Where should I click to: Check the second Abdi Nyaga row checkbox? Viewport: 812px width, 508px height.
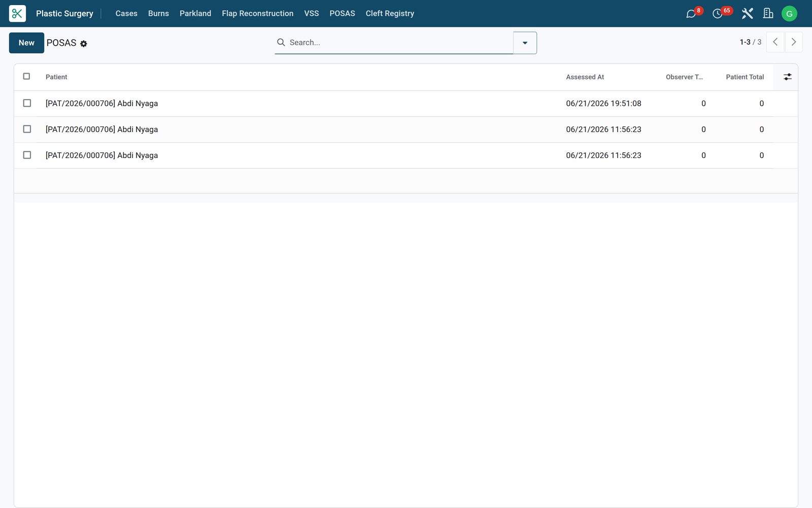tap(27, 129)
